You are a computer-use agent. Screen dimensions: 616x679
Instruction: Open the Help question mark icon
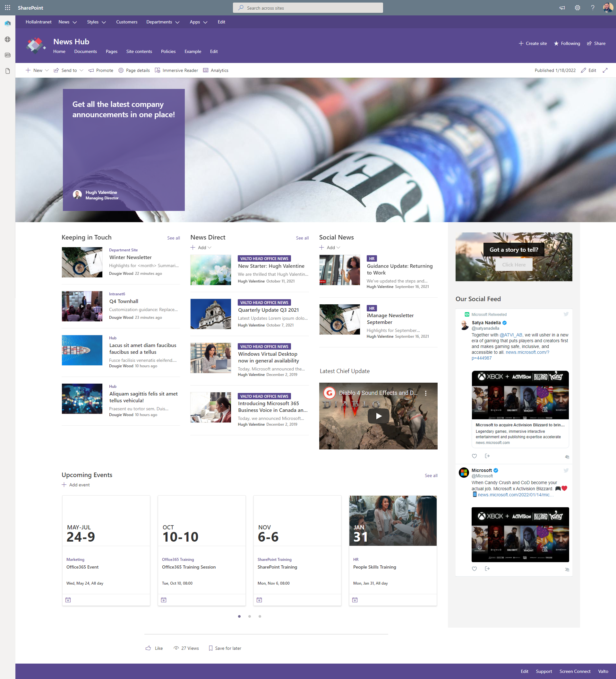593,7
